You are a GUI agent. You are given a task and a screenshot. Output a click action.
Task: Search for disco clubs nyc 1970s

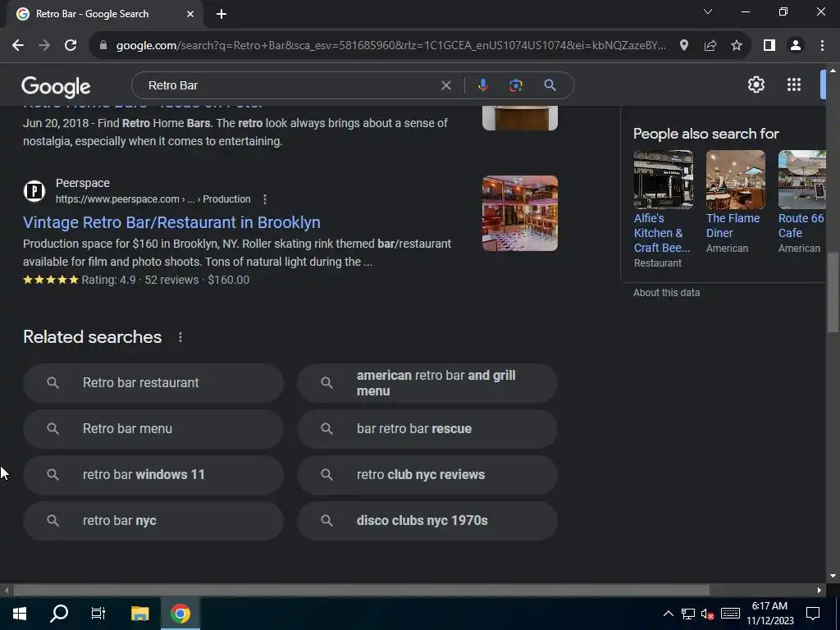pyautogui.click(x=427, y=521)
